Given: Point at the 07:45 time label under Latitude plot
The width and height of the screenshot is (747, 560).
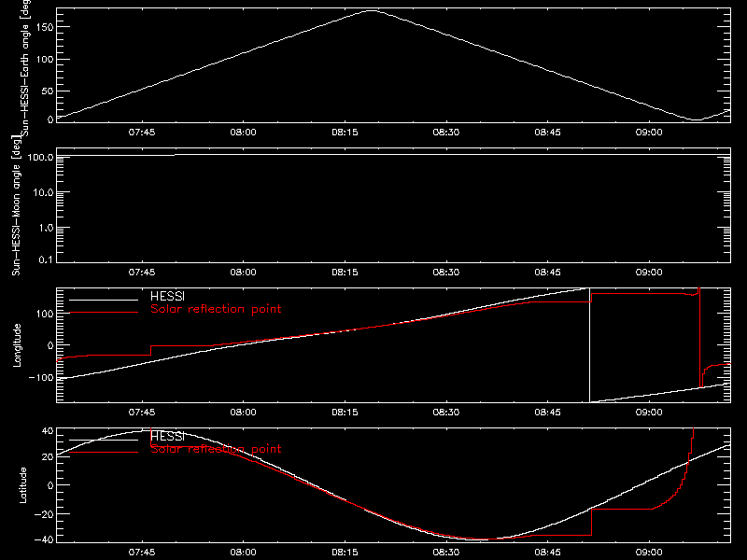Looking at the screenshot, I should (142, 553).
